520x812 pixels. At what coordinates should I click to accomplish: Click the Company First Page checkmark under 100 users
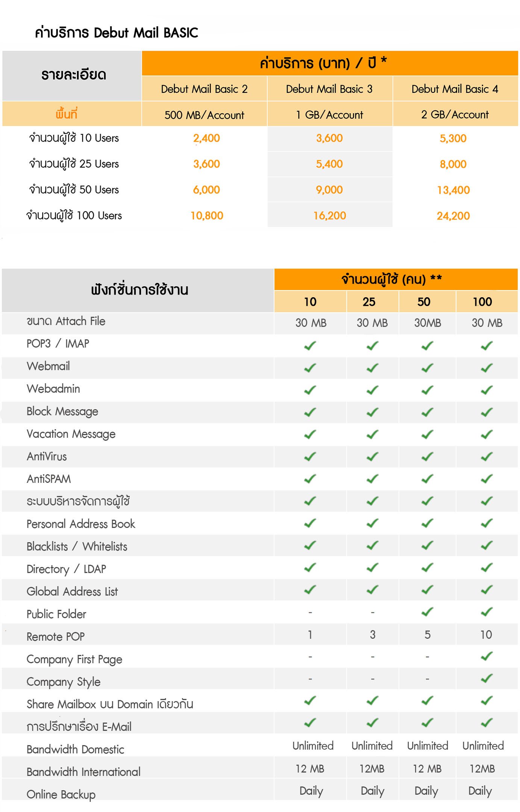[487, 656]
